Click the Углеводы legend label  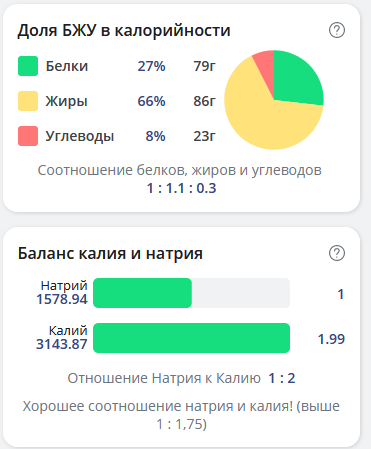click(80, 136)
